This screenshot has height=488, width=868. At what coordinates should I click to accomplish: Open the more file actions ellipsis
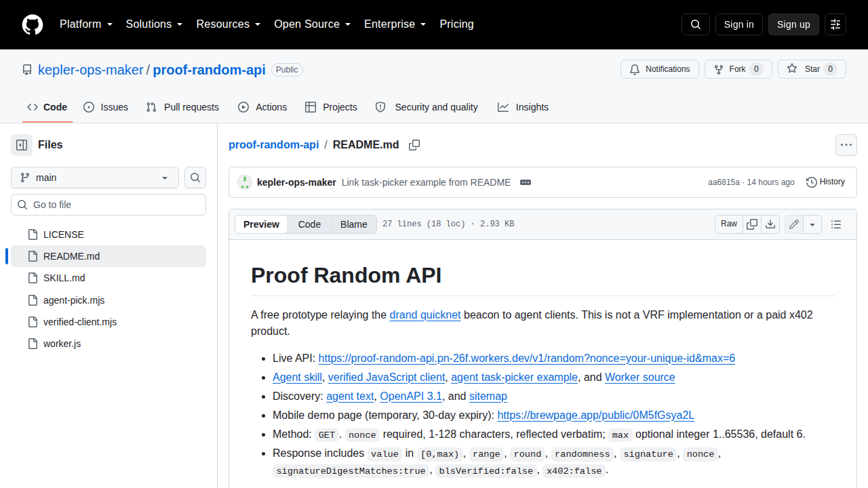pyautogui.click(x=846, y=145)
